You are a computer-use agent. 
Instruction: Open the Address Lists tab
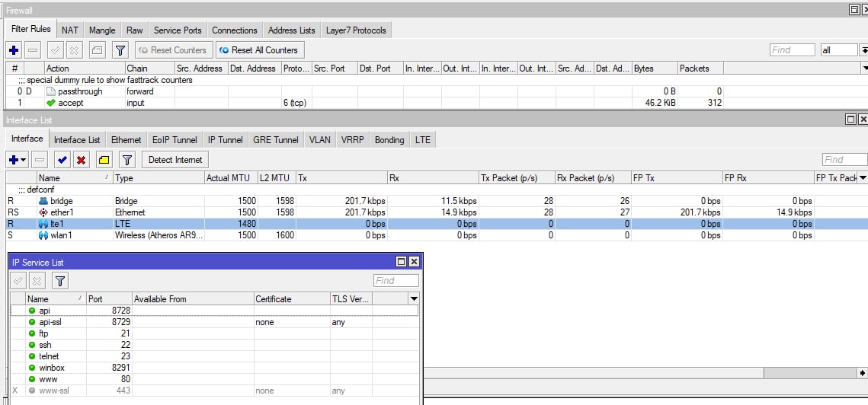292,30
